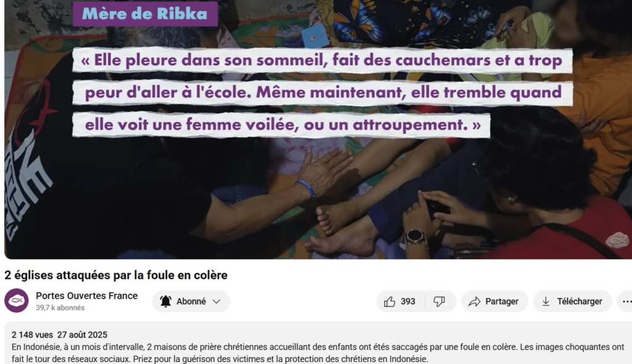Open Portes Ouvertes France channel avatar
The width and height of the screenshot is (632, 364).
(17, 300)
